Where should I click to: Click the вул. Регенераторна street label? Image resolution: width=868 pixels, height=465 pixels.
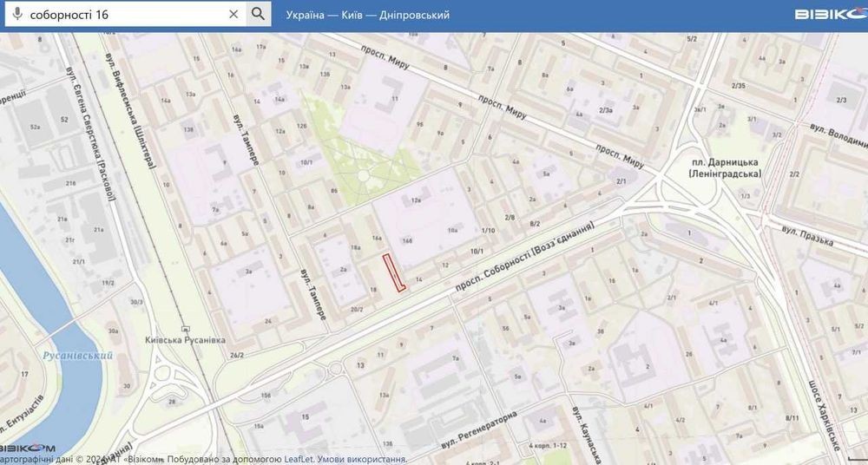(x=479, y=430)
